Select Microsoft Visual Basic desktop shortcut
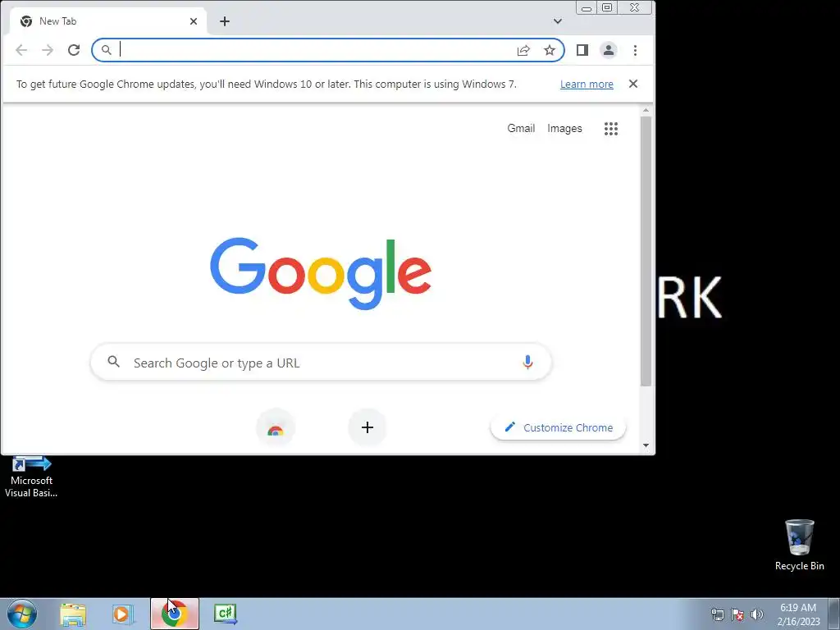Viewport: 840px width, 630px height. point(31,477)
